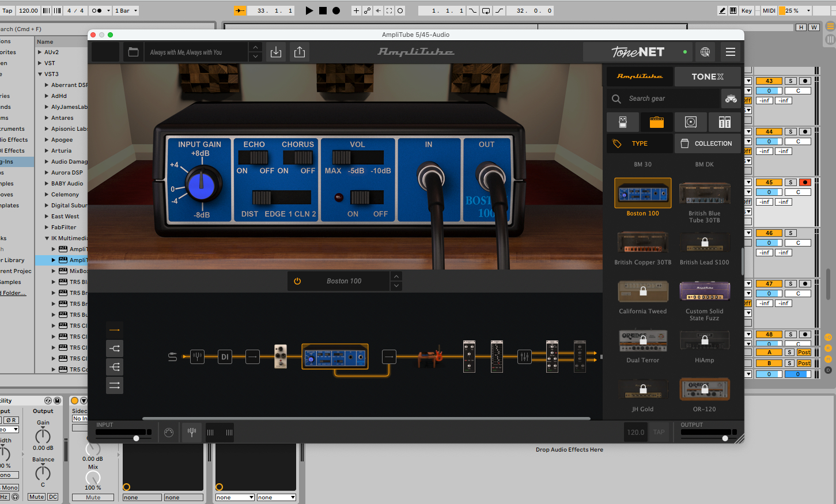
Task: Select the Custom Solid State Fuzz amp
Action: (x=704, y=300)
